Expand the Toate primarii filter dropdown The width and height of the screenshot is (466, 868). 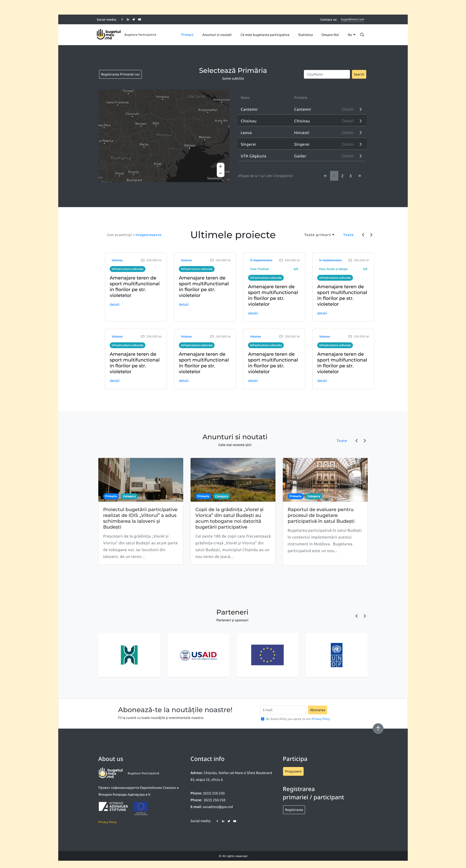coord(319,235)
